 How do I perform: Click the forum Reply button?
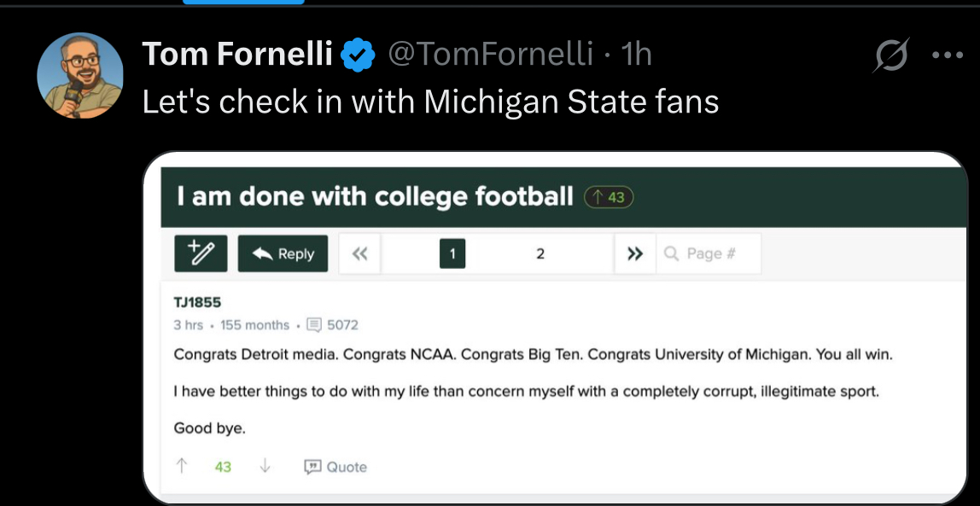coord(283,253)
